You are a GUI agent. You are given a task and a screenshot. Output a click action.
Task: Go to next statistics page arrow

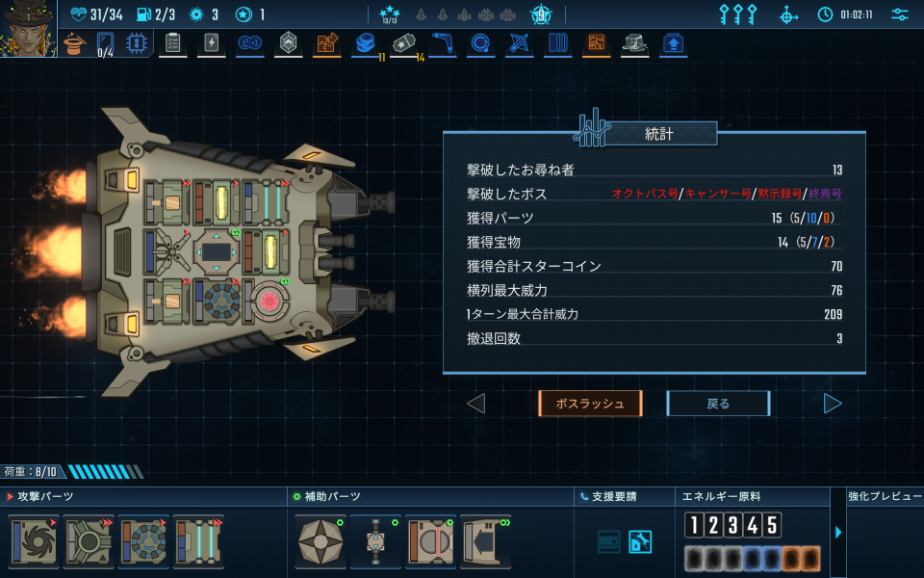832,404
